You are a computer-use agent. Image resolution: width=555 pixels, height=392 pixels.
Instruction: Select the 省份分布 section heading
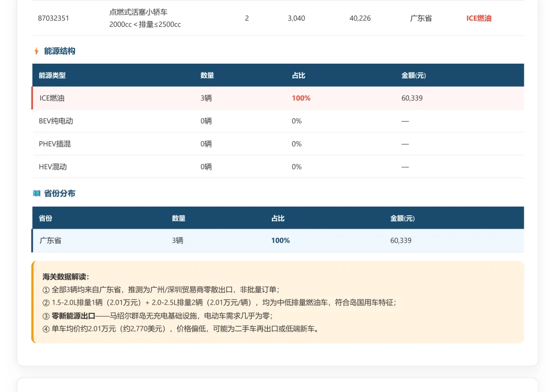(60, 193)
